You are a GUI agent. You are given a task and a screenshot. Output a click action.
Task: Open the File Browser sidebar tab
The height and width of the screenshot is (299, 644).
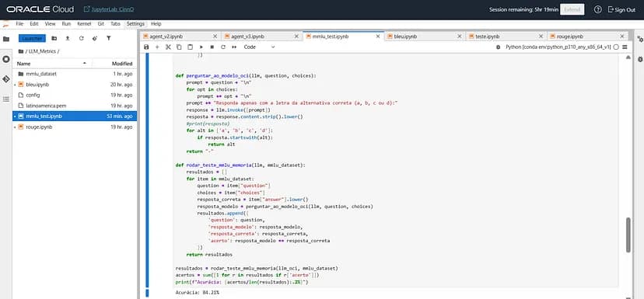[x=6, y=40]
